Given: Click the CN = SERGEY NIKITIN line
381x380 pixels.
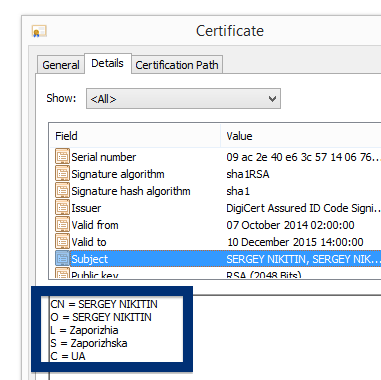Looking at the screenshot, I should [104, 304].
